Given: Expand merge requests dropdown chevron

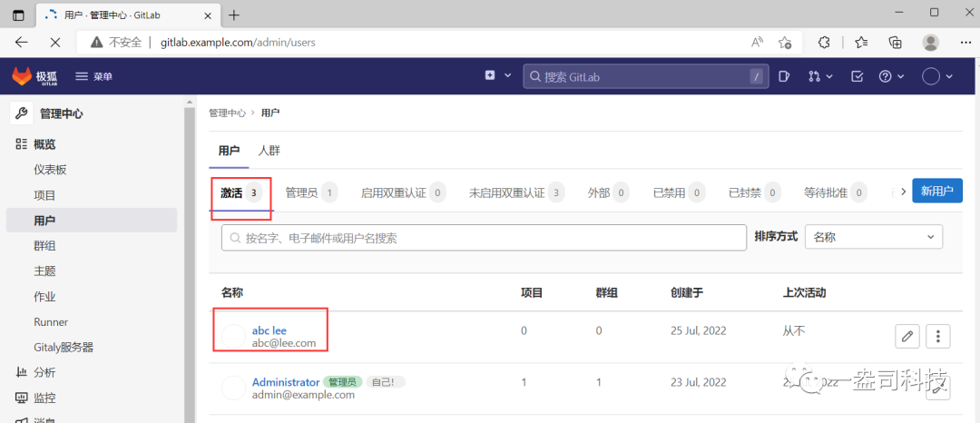Looking at the screenshot, I should (829, 76).
